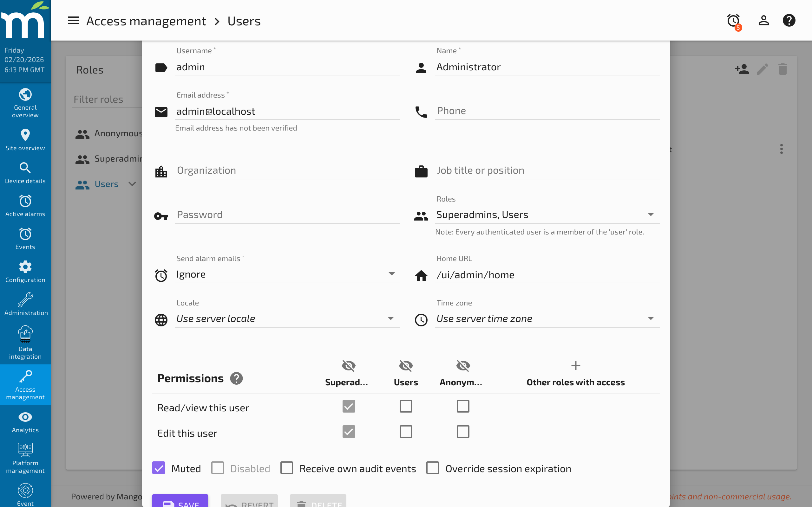Open the Send alarm emails dropdown
The image size is (812, 507).
[392, 274]
